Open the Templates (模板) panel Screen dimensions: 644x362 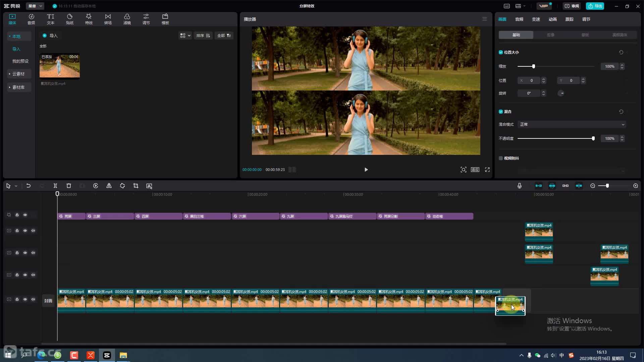coord(165,19)
